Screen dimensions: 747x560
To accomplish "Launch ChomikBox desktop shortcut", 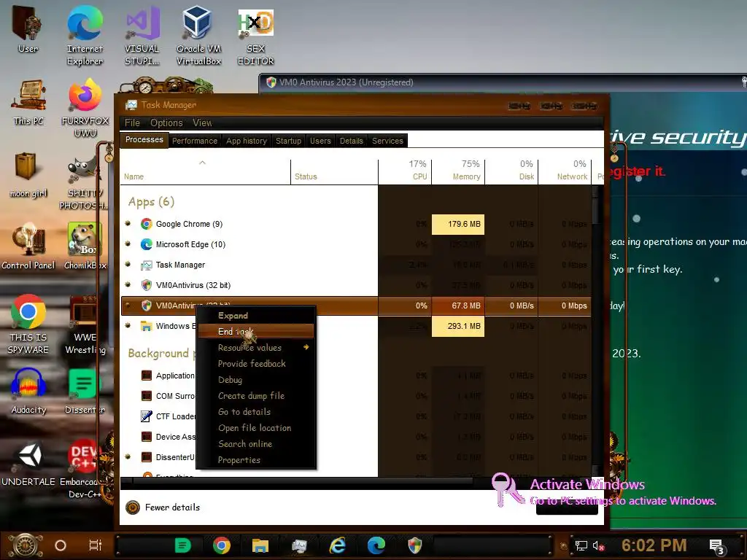I will (x=85, y=246).
